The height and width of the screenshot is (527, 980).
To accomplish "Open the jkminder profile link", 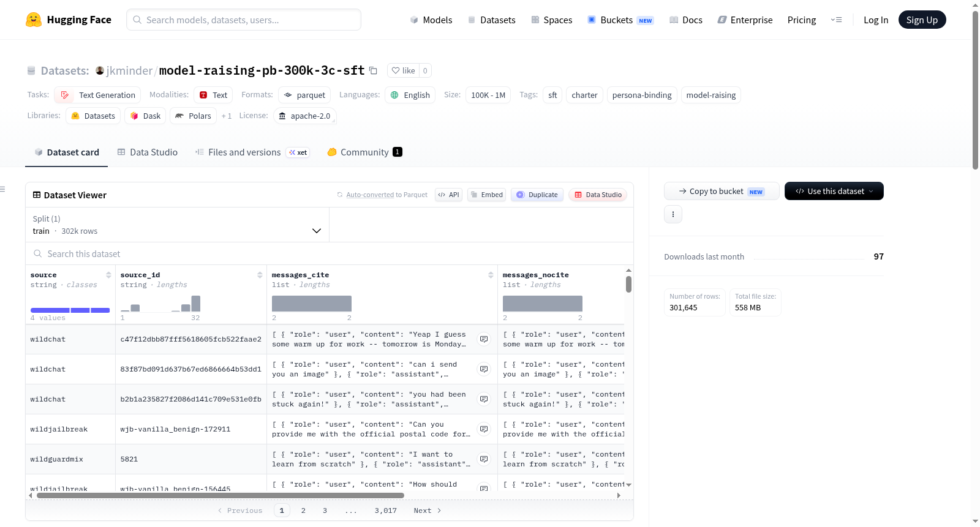I will click(x=129, y=70).
